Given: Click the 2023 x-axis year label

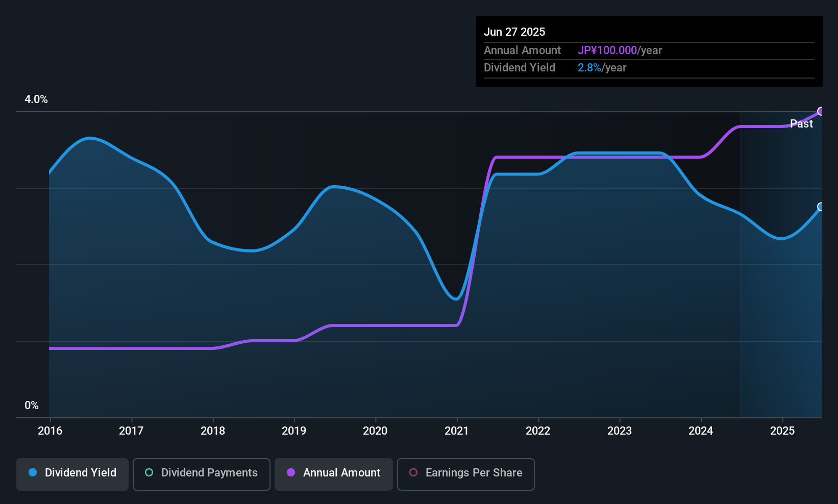Looking at the screenshot, I should pyautogui.click(x=620, y=431).
